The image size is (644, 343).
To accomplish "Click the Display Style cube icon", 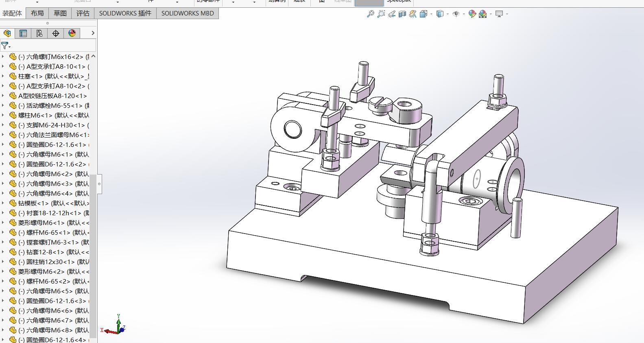I will pyautogui.click(x=440, y=14).
